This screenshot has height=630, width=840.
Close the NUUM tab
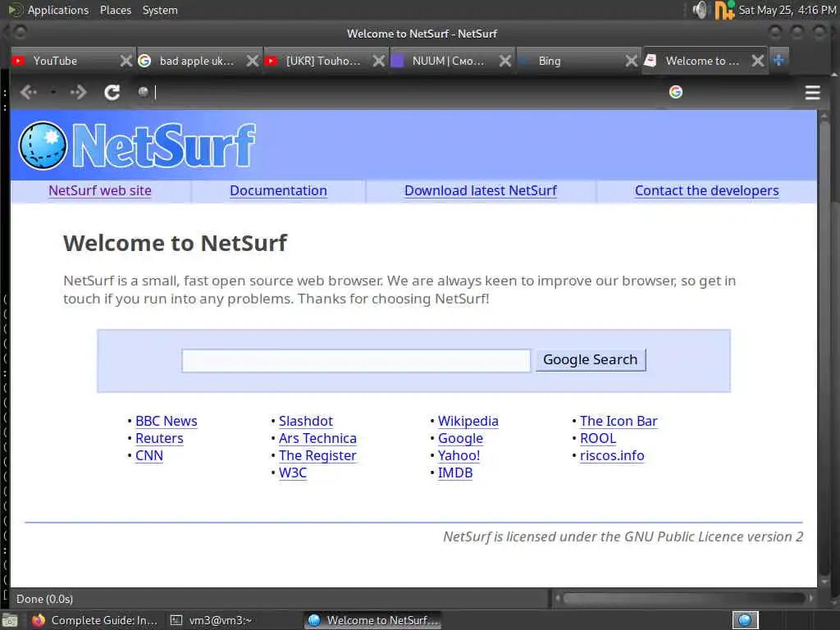click(505, 61)
